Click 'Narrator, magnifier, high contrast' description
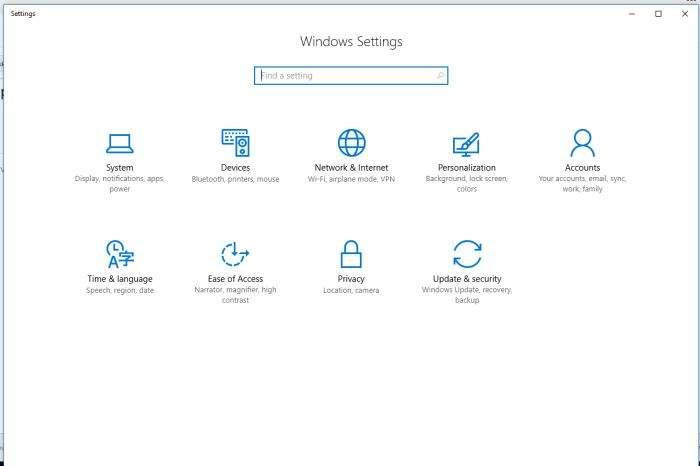Viewport: 700px width, 466px height. [x=235, y=295]
